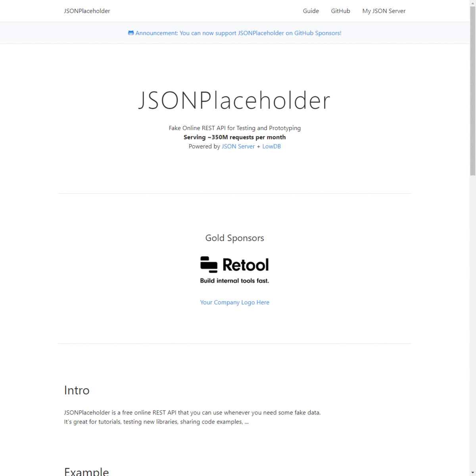476x476 pixels.
Task: Click the Retool sponsor logo
Action: (x=234, y=270)
